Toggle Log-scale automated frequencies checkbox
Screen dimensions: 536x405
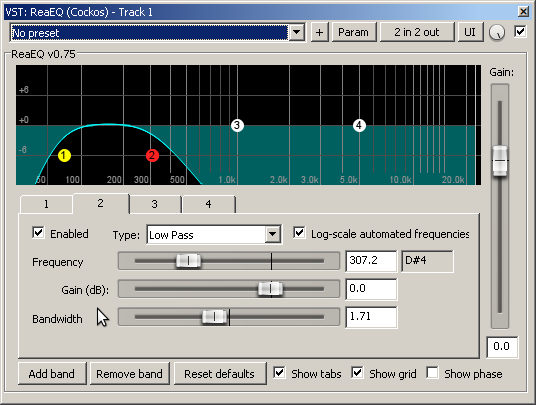(299, 233)
